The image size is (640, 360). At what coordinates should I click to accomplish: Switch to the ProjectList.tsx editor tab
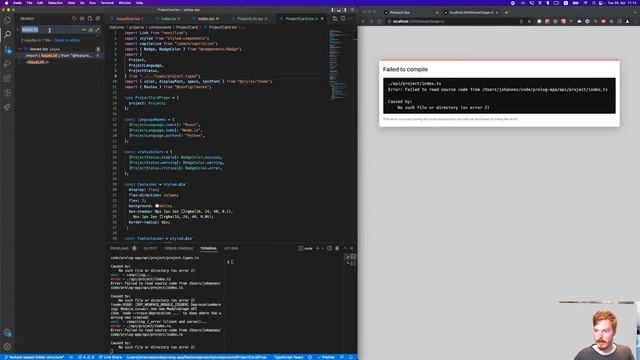tap(250, 19)
